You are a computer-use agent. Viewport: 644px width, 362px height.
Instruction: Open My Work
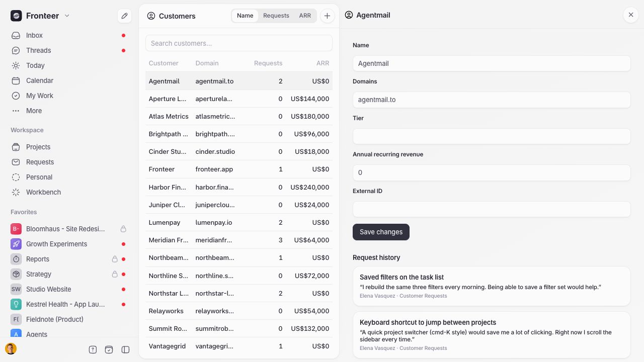pyautogui.click(x=69, y=96)
